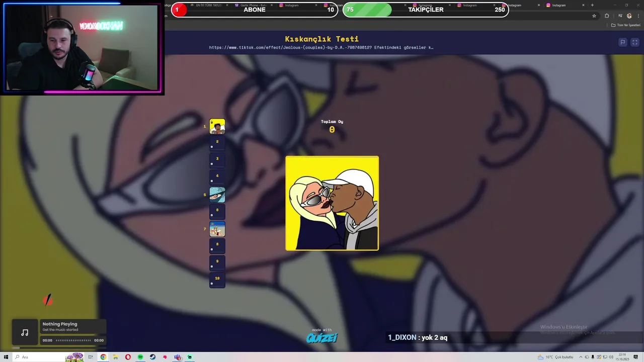Open a new browser tab

click(592, 5)
